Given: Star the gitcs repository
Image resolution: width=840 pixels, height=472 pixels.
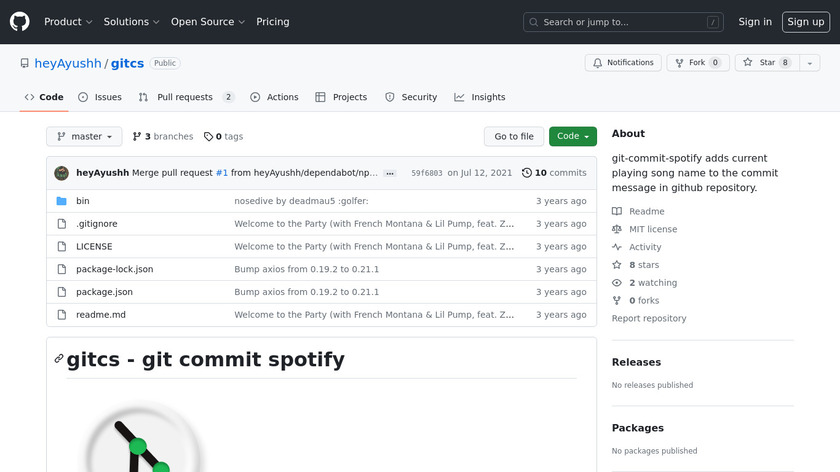Looking at the screenshot, I should 761,63.
